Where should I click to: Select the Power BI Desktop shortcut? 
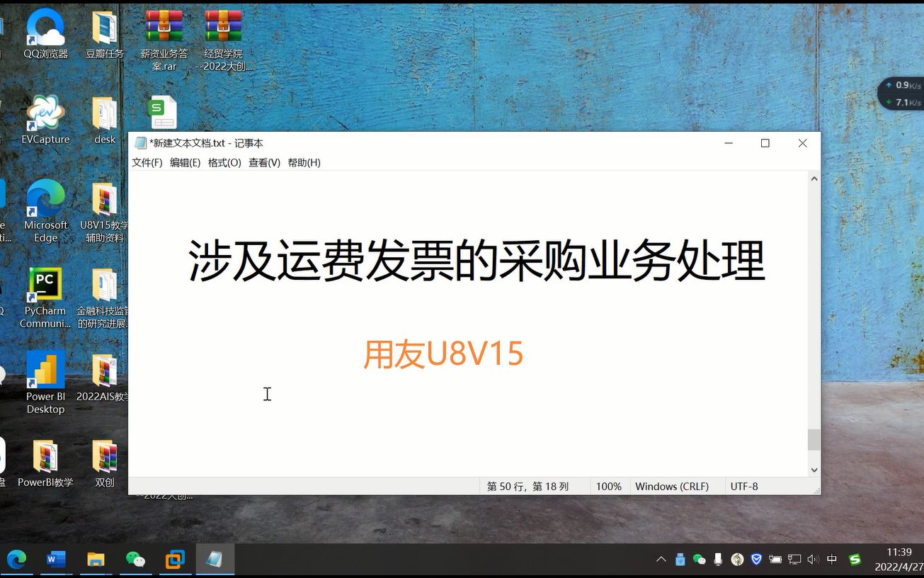[x=45, y=382]
